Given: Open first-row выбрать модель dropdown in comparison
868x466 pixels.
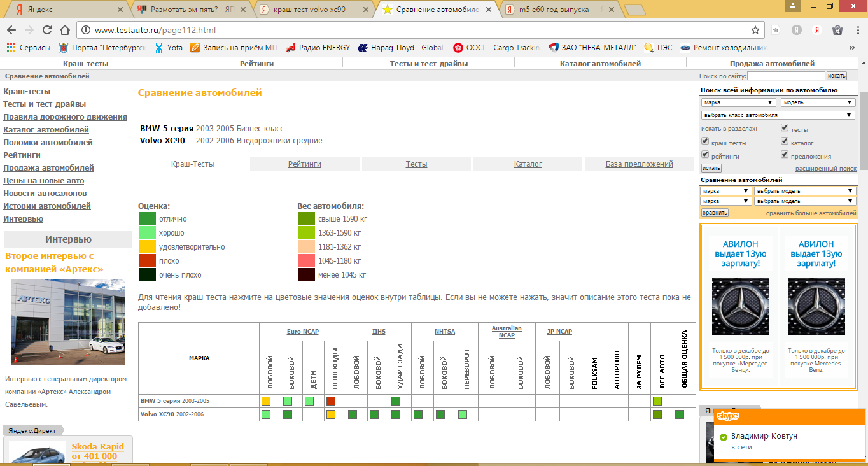Looking at the screenshot, I should coord(805,191).
